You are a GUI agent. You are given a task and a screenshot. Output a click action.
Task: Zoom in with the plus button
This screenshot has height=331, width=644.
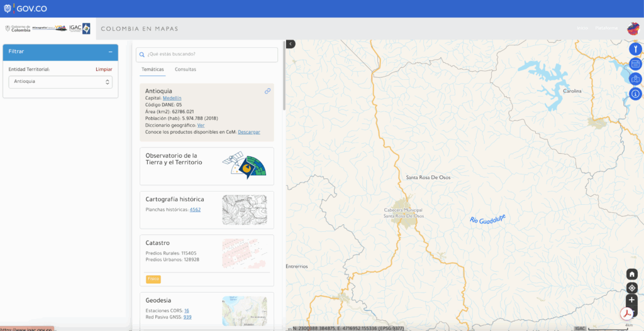pyautogui.click(x=632, y=300)
